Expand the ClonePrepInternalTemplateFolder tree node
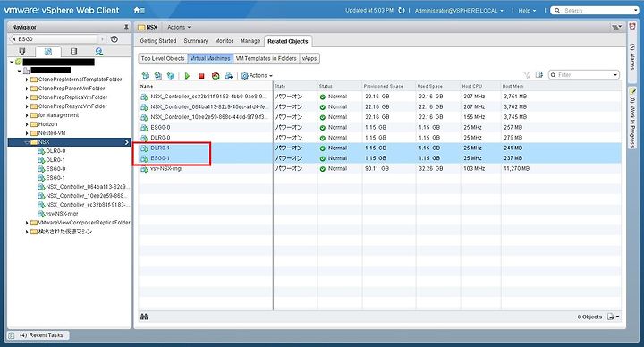This screenshot has width=644, height=347. tap(27, 80)
